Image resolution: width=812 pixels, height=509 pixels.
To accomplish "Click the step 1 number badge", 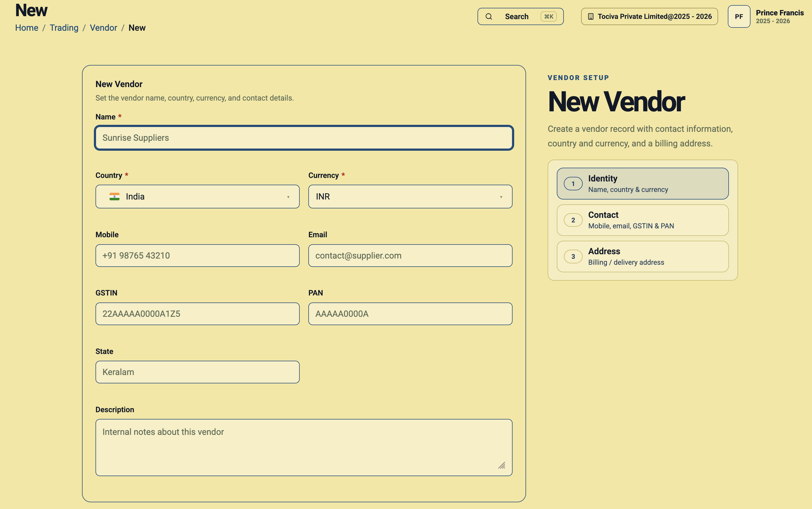I will [573, 184].
